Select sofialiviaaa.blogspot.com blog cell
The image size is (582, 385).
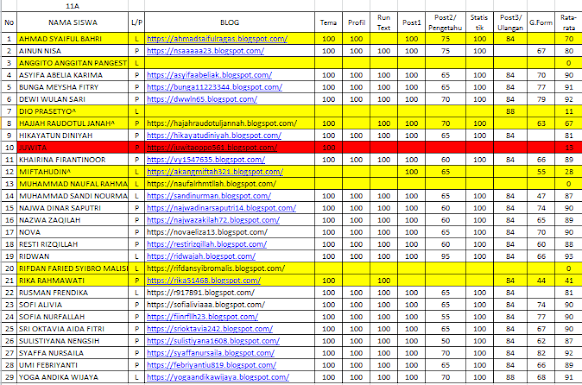(229, 305)
